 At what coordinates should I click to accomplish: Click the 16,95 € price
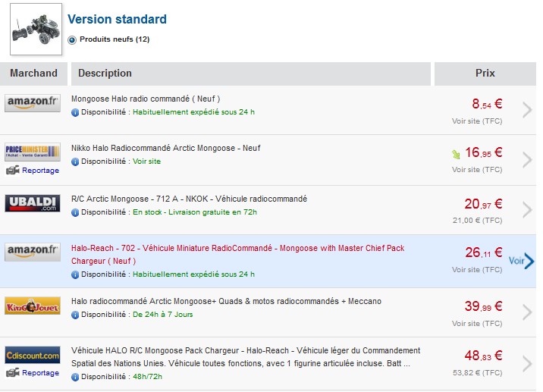(483, 152)
